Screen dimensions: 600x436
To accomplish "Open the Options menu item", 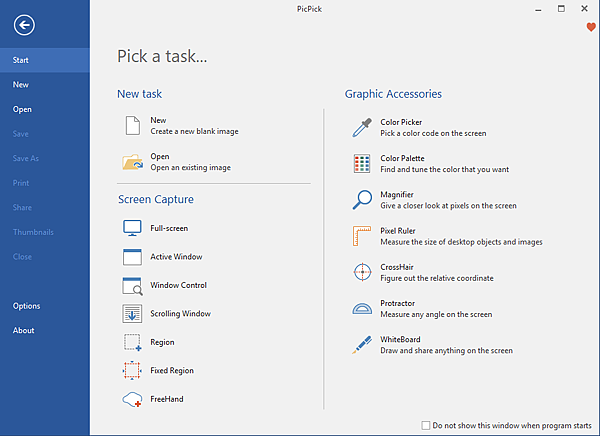I will click(x=27, y=306).
